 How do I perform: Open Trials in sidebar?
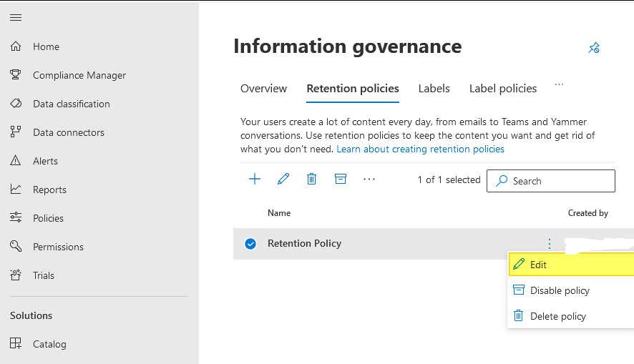(x=43, y=275)
